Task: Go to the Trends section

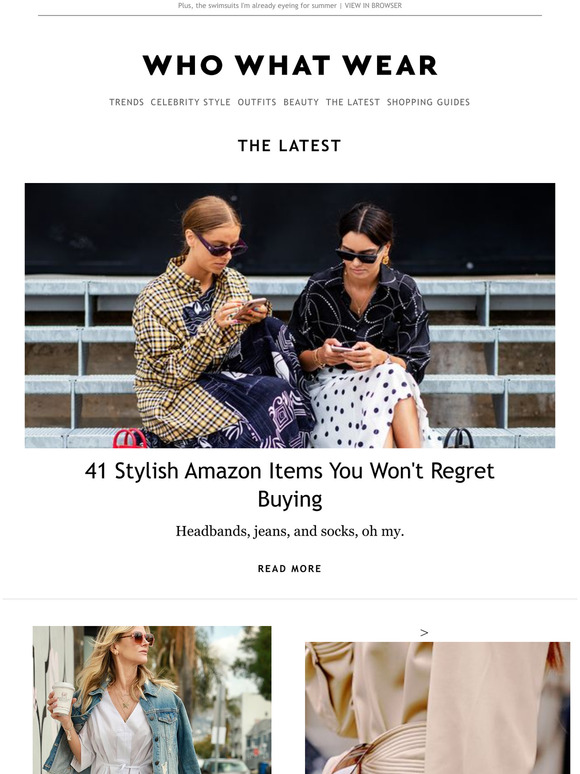Action: [x=126, y=102]
